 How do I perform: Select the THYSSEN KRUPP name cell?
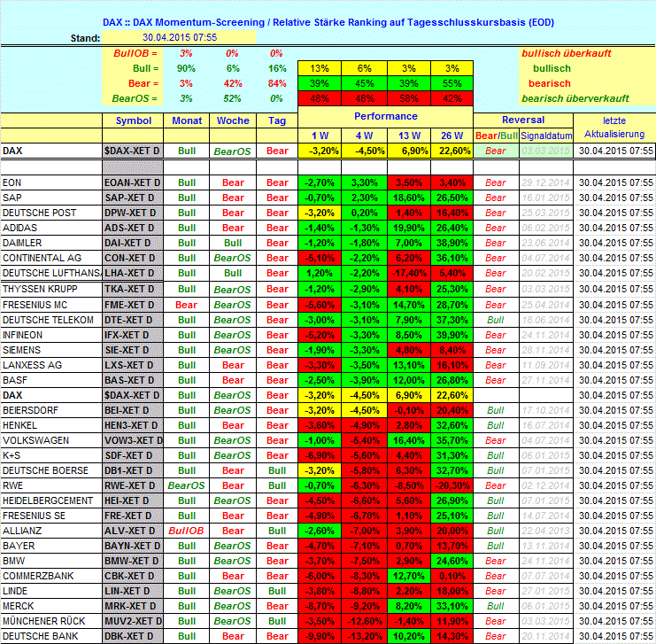[51, 289]
